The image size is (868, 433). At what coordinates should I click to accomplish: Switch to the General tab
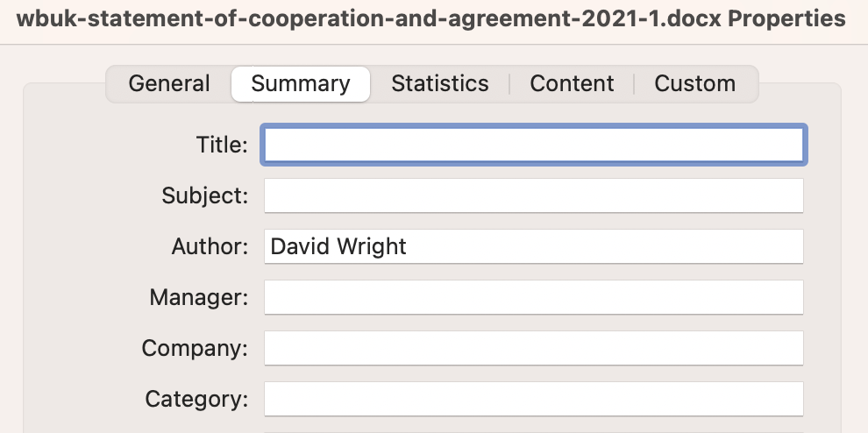coord(169,84)
